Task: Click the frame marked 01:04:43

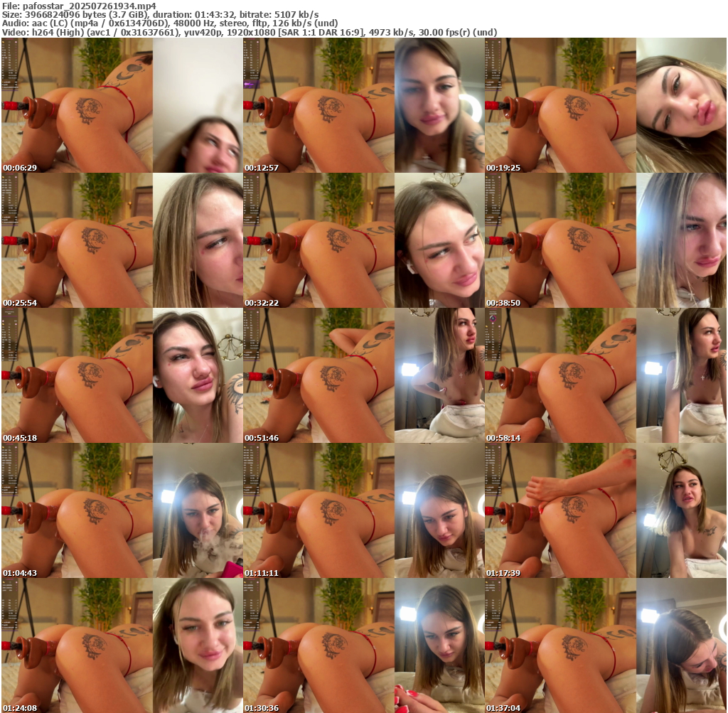Action: click(122, 510)
